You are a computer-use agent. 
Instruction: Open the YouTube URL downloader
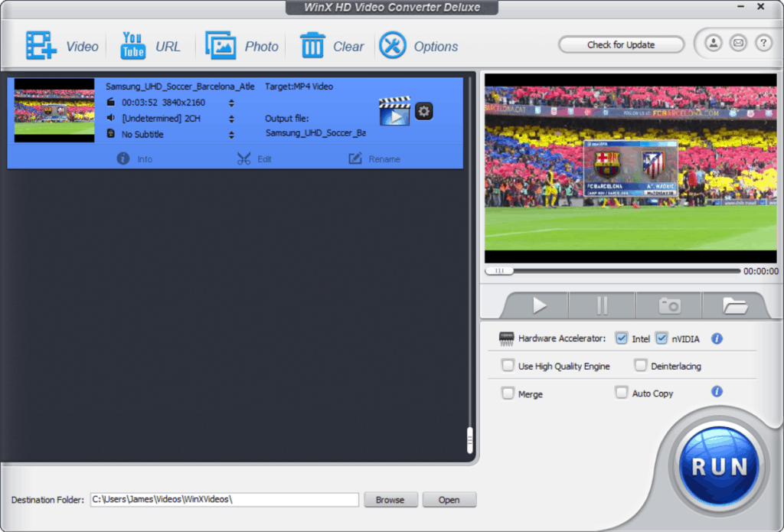pyautogui.click(x=133, y=46)
